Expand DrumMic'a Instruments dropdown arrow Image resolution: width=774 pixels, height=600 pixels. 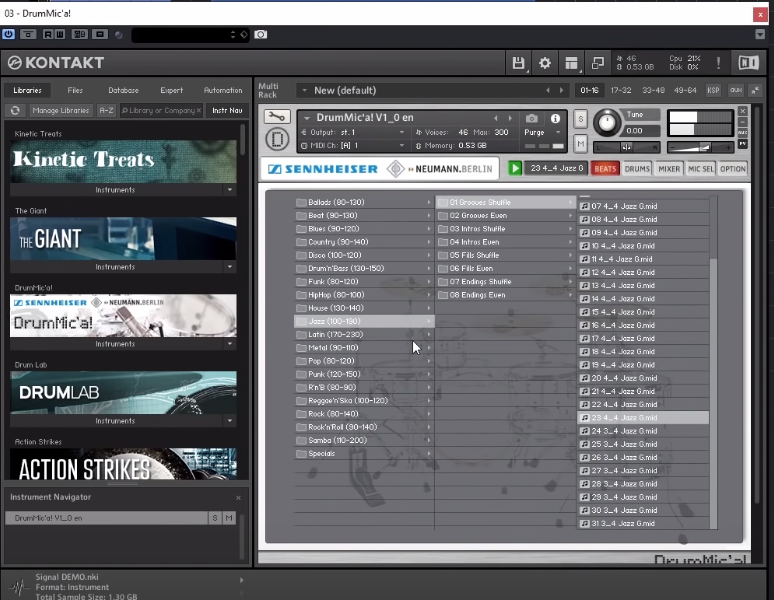click(x=230, y=343)
